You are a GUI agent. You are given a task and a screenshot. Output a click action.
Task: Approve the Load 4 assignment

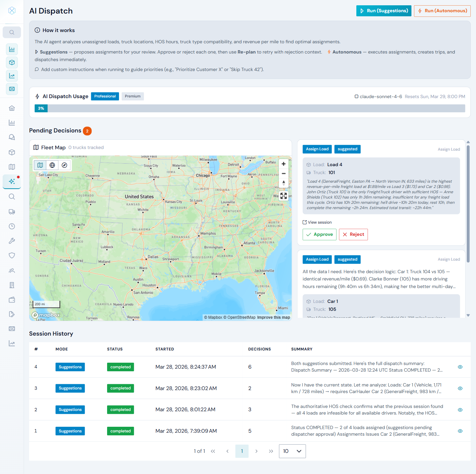pos(319,235)
